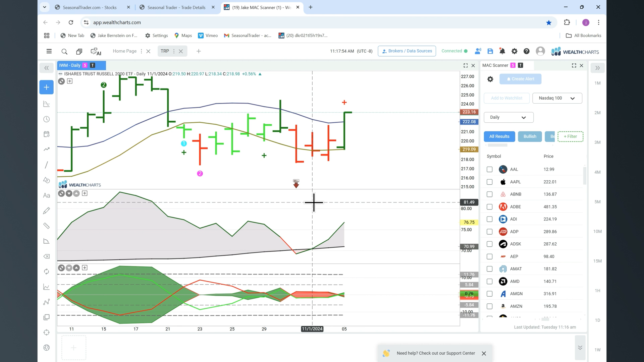The width and height of the screenshot is (644, 362).
Task: Select the ruler measure tool
Action: [47, 226]
